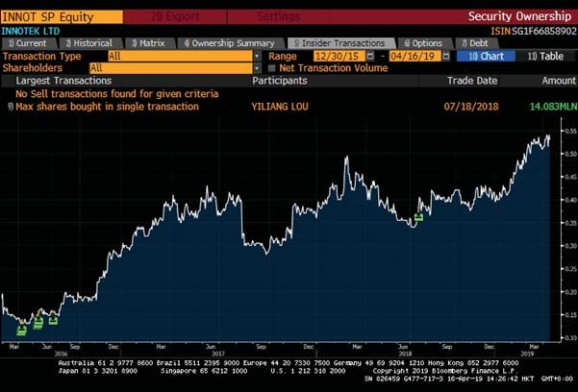Click the Trade Date column header

(472, 81)
